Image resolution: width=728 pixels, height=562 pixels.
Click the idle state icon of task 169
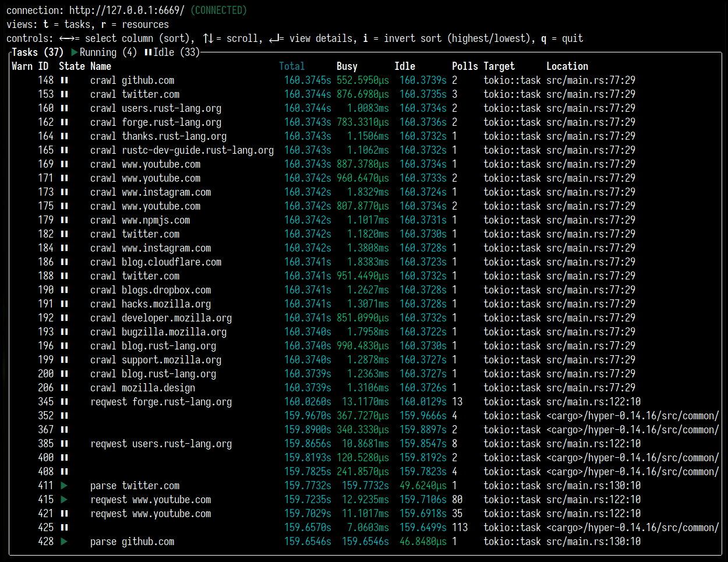(64, 164)
